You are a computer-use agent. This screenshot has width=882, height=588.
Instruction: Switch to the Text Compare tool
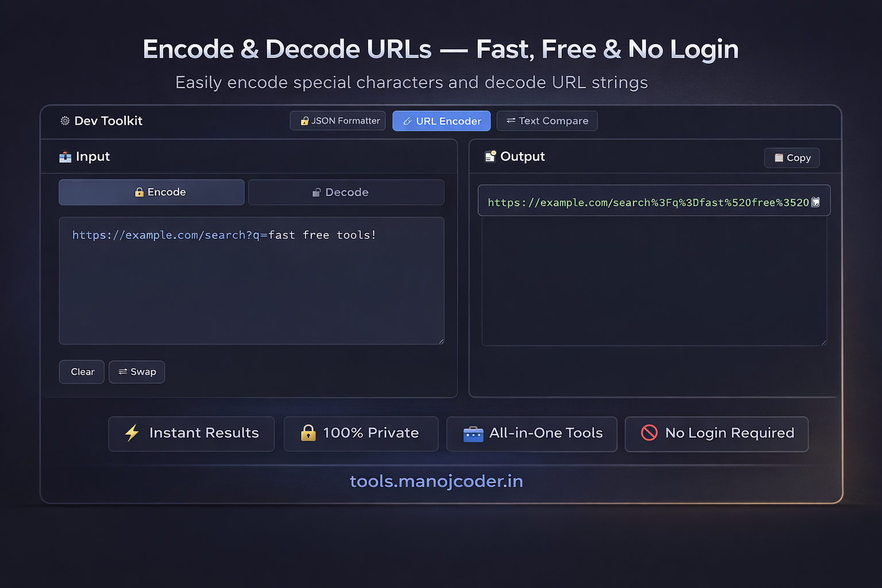point(547,121)
